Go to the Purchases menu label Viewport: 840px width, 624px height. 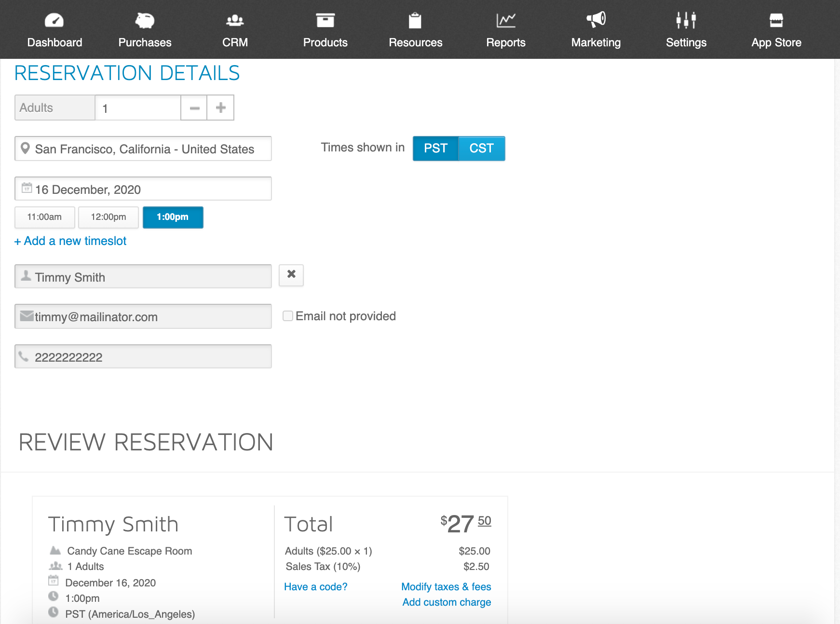[x=145, y=42]
